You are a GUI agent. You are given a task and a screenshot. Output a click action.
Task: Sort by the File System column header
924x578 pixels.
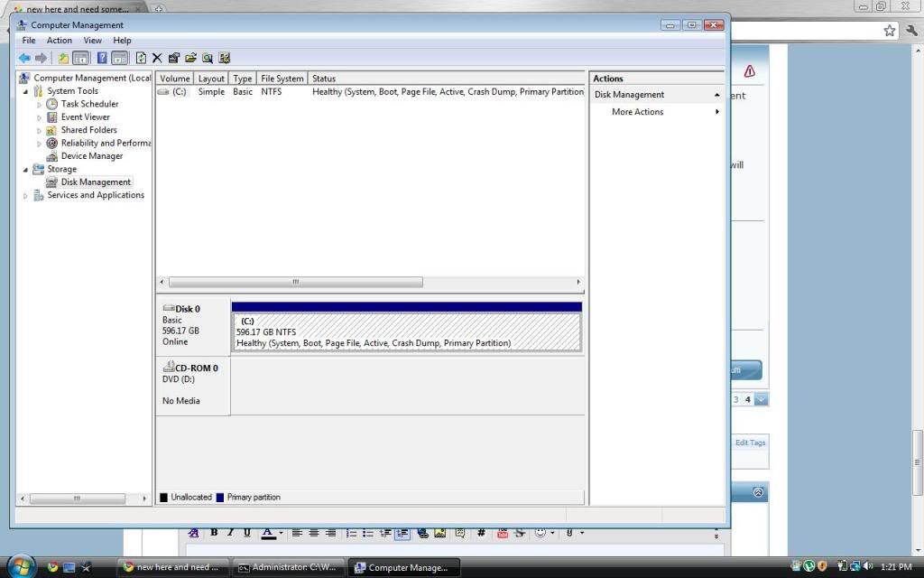pyautogui.click(x=282, y=79)
